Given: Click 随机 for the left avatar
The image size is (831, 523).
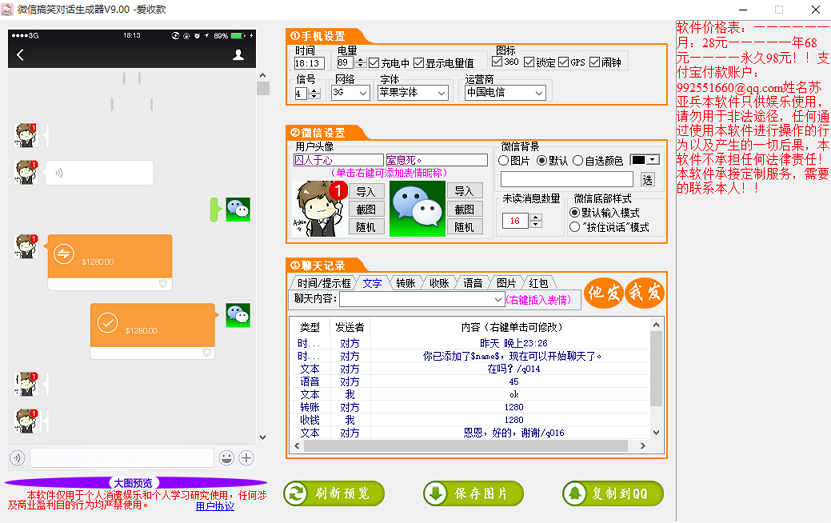Looking at the screenshot, I should [x=366, y=227].
